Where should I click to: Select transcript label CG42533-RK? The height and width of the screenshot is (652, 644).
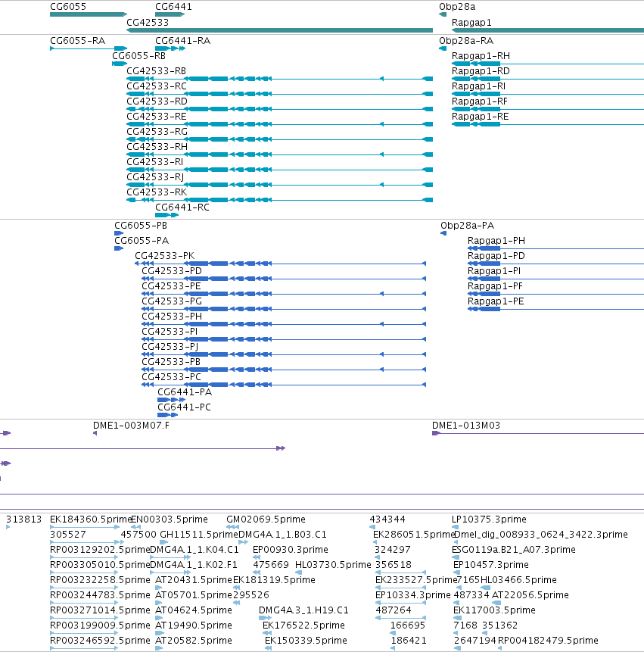coord(157,192)
